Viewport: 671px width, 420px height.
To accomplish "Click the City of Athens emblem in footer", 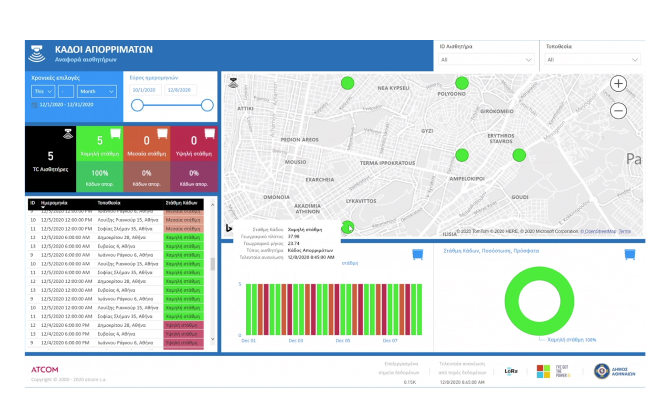I will pyautogui.click(x=601, y=371).
